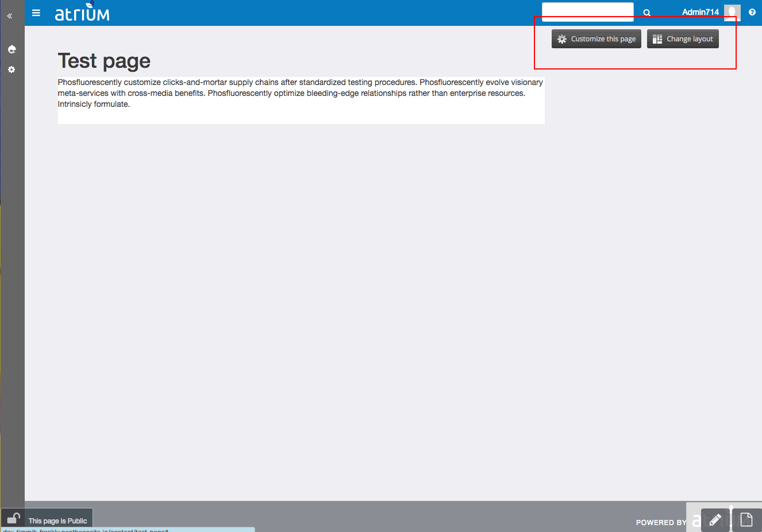
Task: Click the new page document icon in footer
Action: pyautogui.click(x=746, y=519)
